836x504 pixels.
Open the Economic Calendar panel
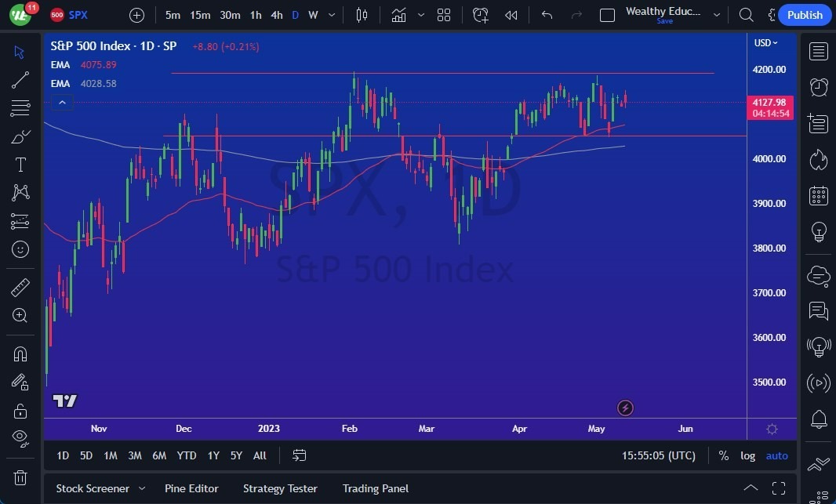818,194
